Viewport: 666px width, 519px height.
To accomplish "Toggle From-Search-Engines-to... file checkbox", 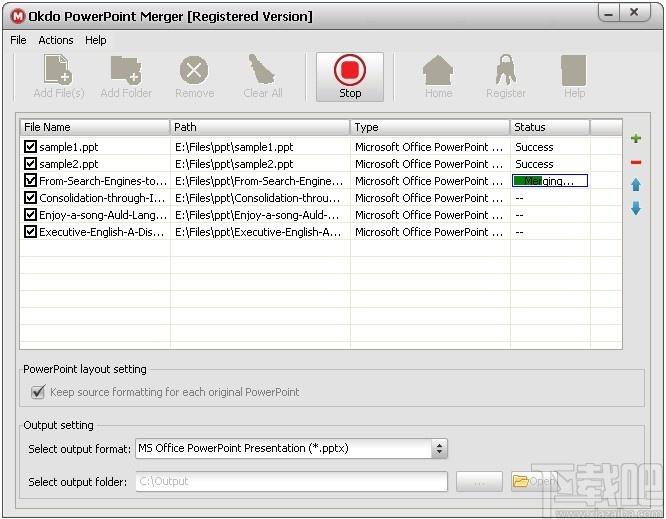I will 30,181.
